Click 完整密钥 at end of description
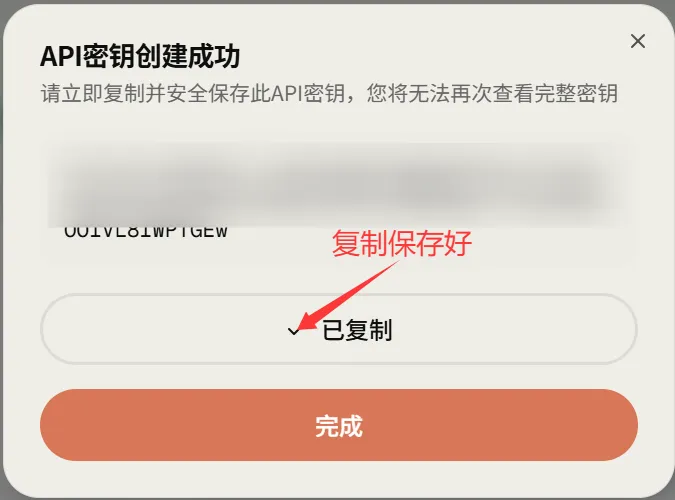 [576, 93]
